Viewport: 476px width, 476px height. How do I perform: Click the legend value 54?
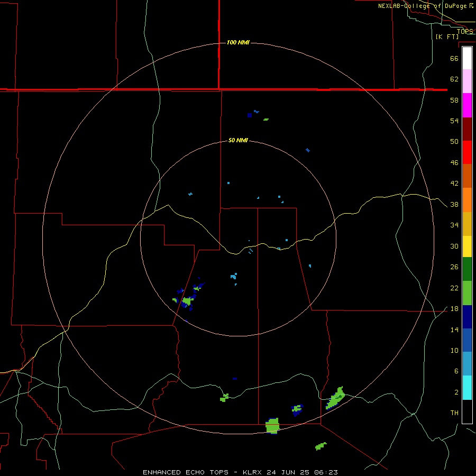click(x=454, y=121)
